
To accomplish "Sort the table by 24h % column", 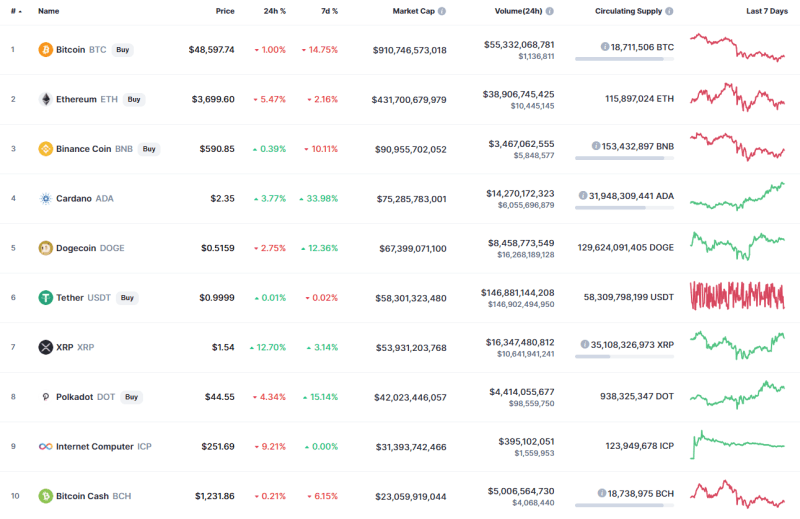I will coord(274,11).
